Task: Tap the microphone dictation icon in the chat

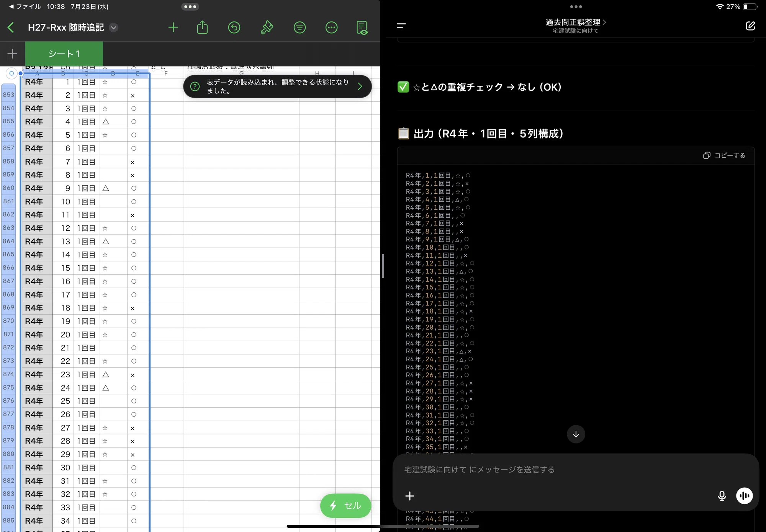Action: 722,496
